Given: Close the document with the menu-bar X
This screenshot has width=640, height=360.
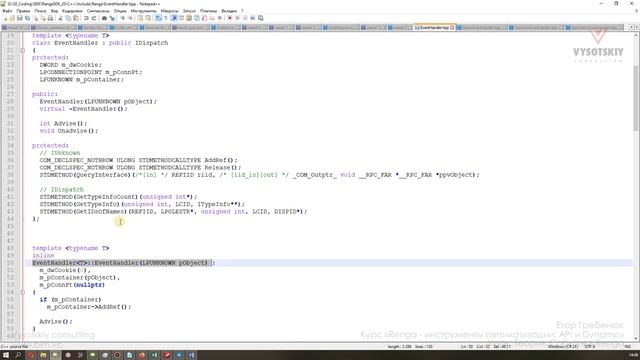Looking at the screenshot, I should point(636,11).
